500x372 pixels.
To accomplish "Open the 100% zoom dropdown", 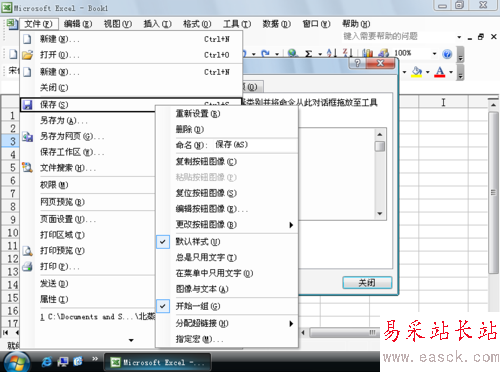I will (x=434, y=53).
